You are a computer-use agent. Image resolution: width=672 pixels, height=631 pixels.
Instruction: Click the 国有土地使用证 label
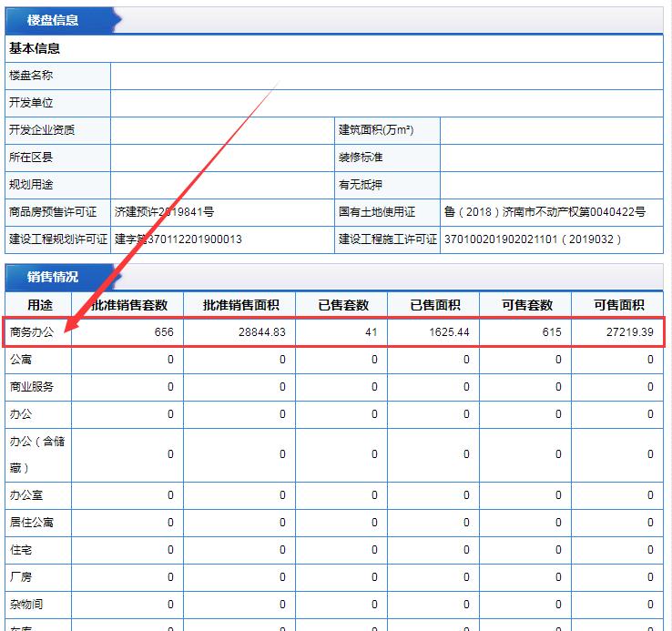[x=377, y=212]
